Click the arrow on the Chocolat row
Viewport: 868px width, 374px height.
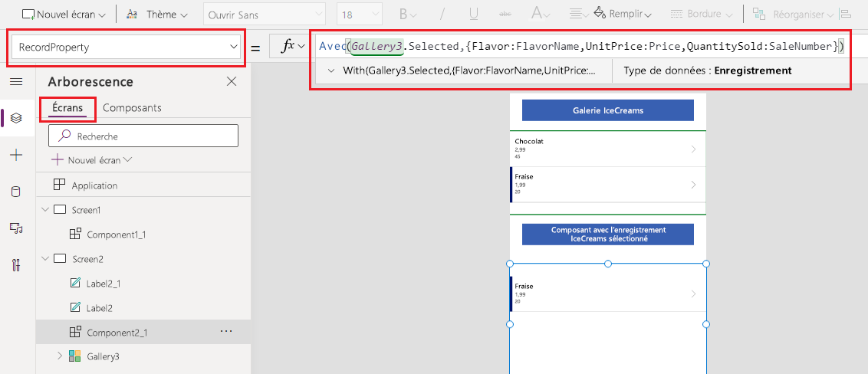pos(694,149)
